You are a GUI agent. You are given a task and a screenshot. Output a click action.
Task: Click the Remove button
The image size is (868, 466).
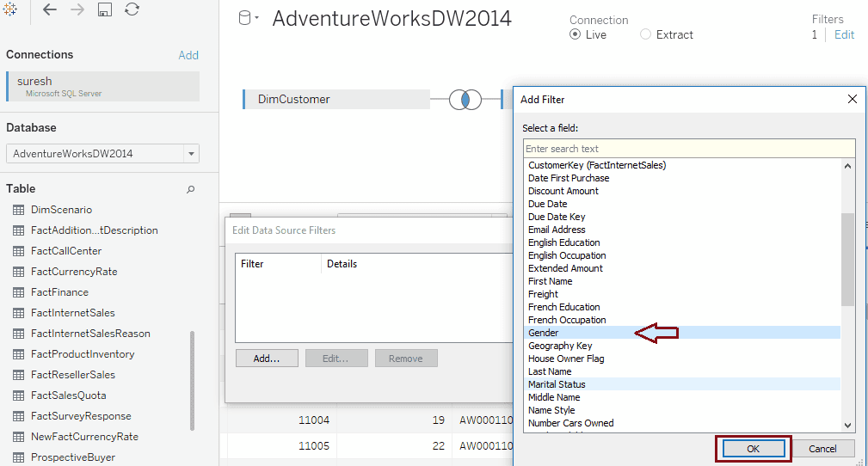coord(406,359)
